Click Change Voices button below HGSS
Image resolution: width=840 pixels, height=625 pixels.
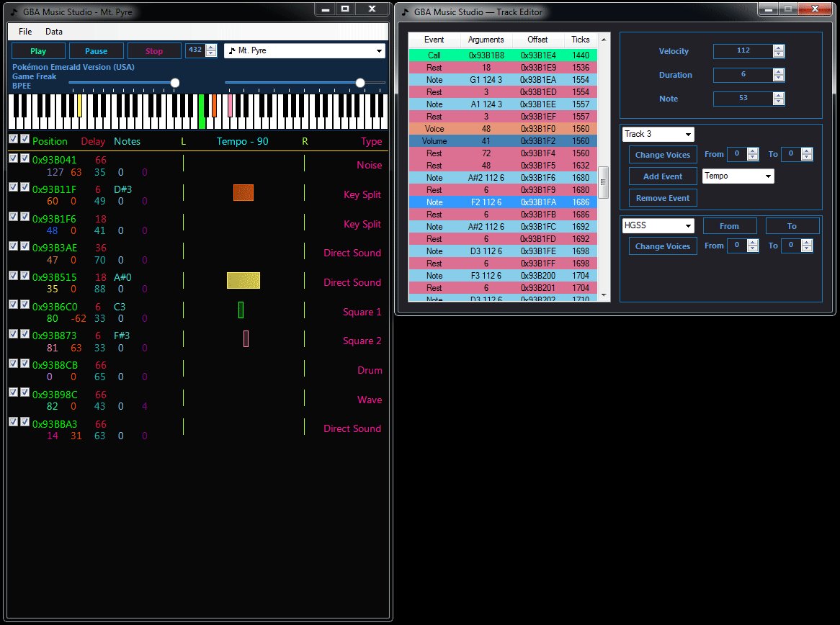click(x=663, y=246)
